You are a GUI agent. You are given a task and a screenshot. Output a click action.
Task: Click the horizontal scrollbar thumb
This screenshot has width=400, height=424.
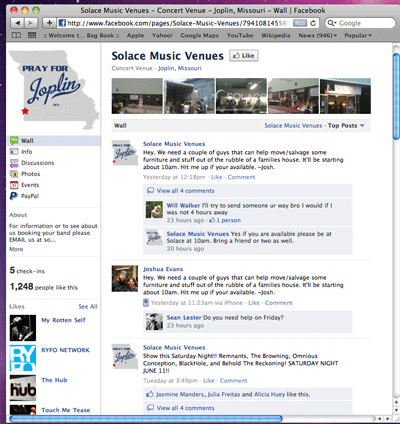click(146, 419)
